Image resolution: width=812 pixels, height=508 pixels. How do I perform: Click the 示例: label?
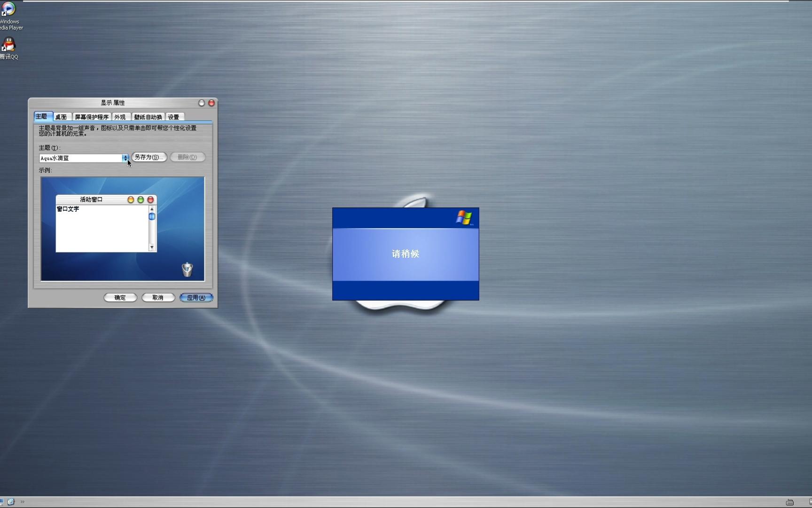45,170
